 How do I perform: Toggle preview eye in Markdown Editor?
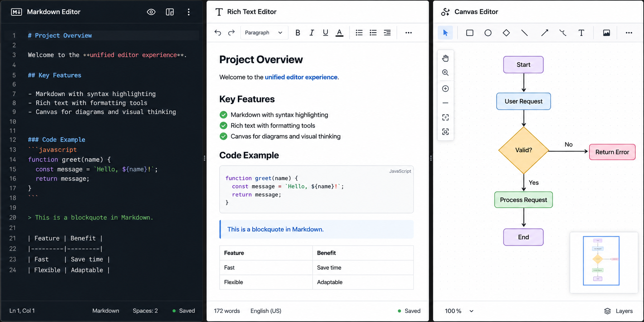[151, 12]
